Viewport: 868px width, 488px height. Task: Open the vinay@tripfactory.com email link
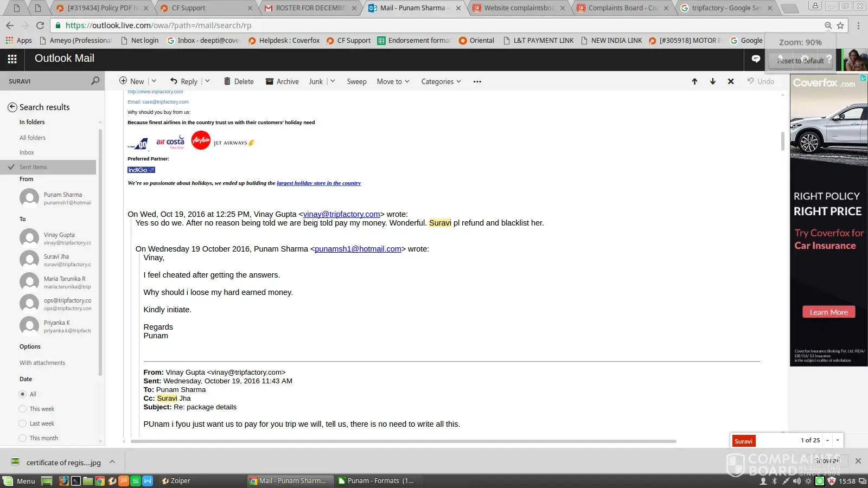[x=342, y=214]
